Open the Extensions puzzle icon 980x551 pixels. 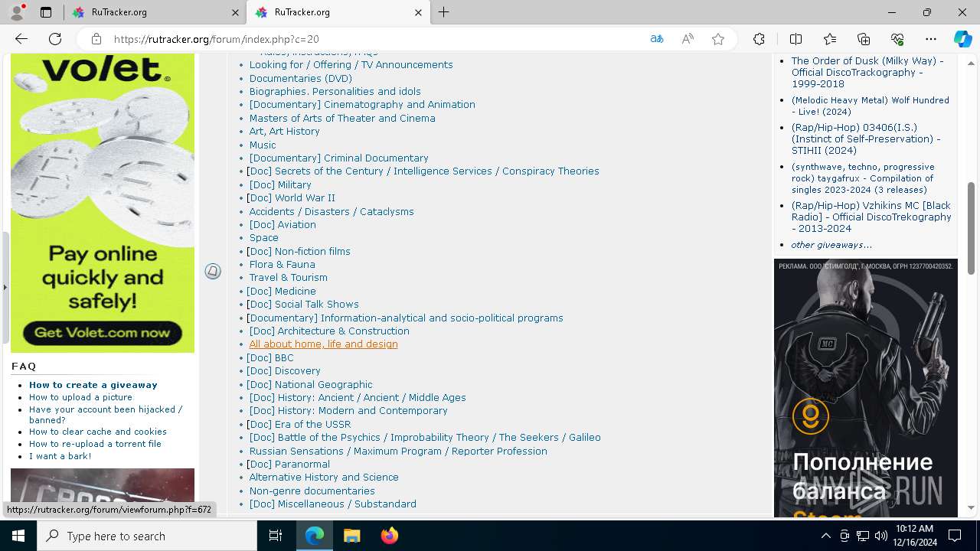pyautogui.click(x=759, y=39)
